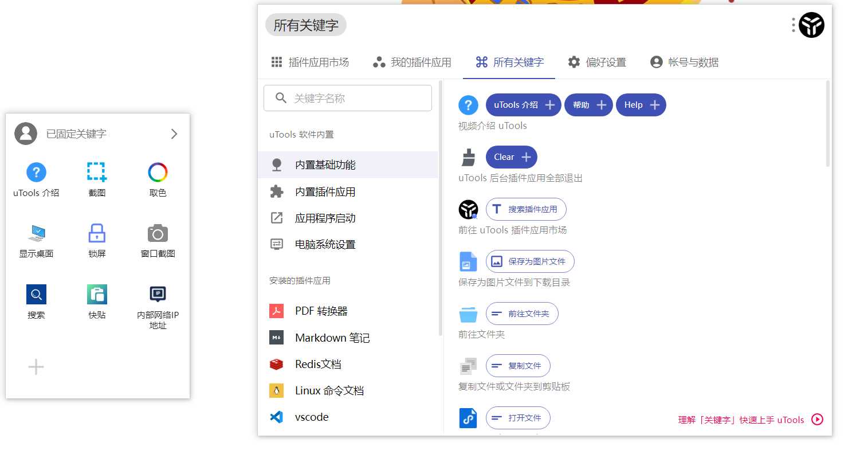Open PDF 转换器 plugin entry
Screen dimensions: 868x462
pos(348,311)
